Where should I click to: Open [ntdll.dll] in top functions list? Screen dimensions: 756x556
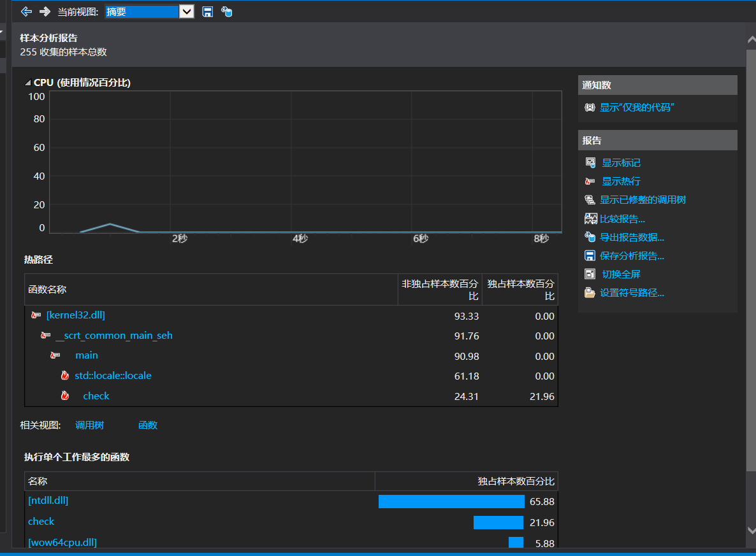pos(48,501)
